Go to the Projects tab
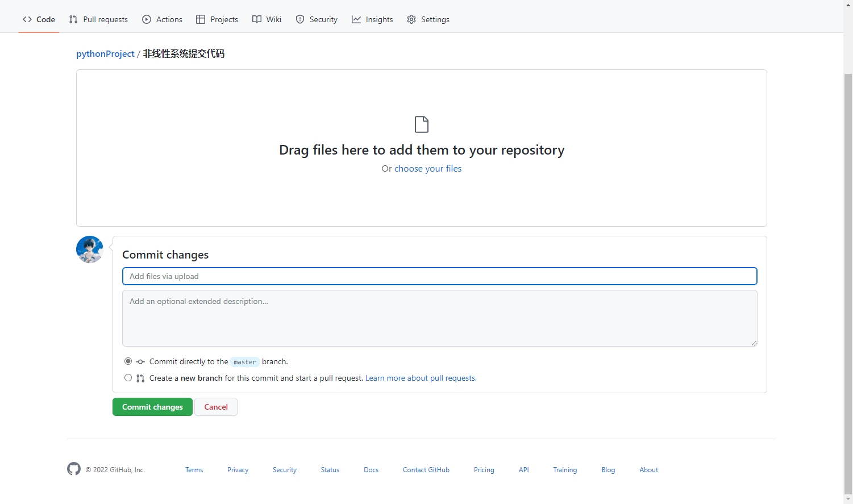This screenshot has height=504, width=853. click(x=217, y=19)
